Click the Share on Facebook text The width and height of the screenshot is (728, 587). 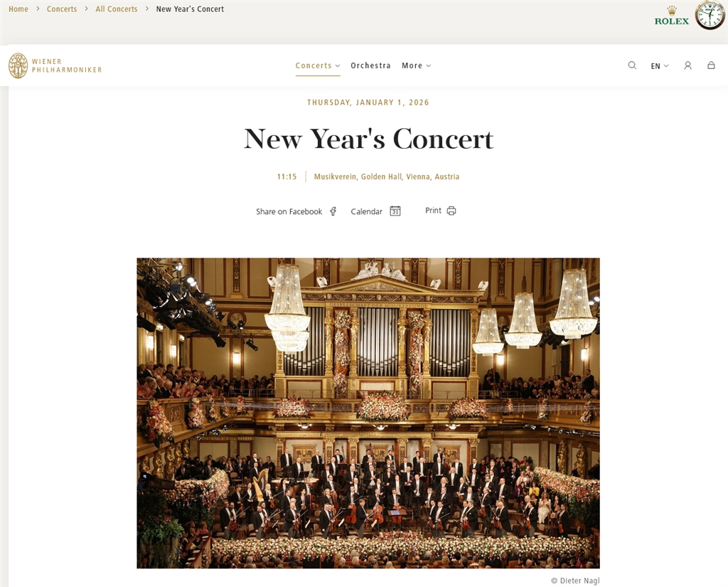[x=289, y=211]
